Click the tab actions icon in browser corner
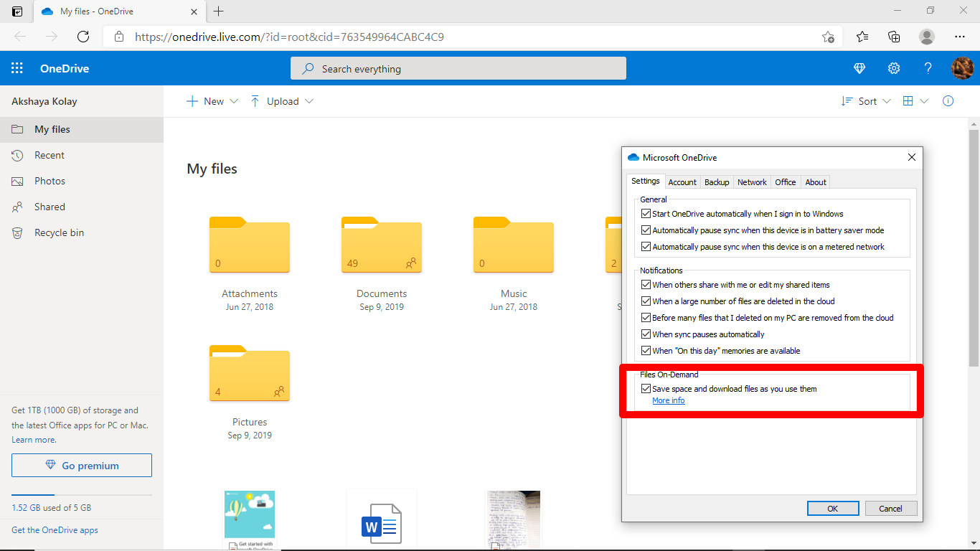This screenshot has height=551, width=980. [17, 11]
